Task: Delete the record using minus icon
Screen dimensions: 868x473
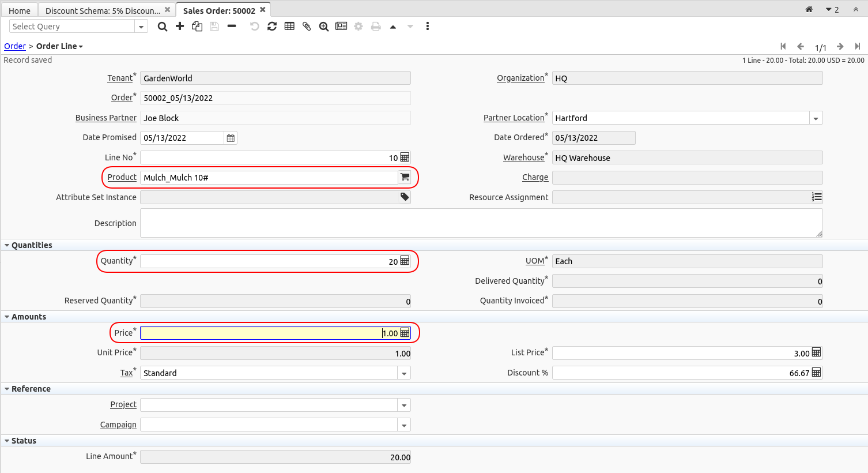Action: [232, 27]
